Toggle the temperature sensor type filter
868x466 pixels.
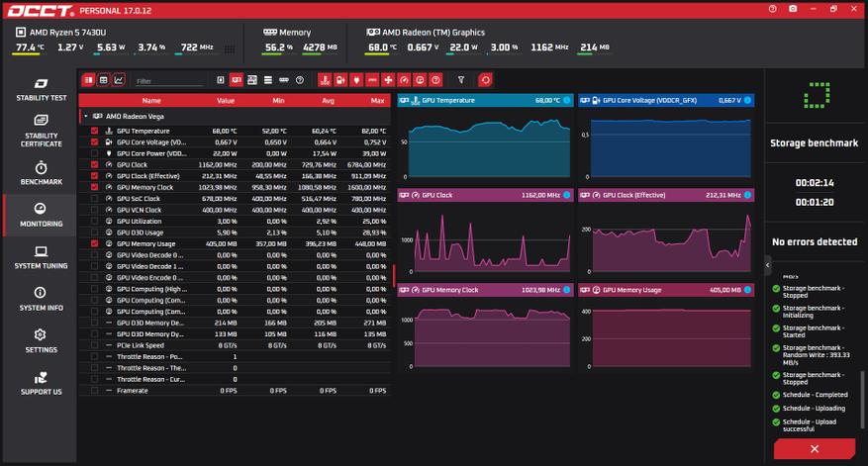pos(325,80)
